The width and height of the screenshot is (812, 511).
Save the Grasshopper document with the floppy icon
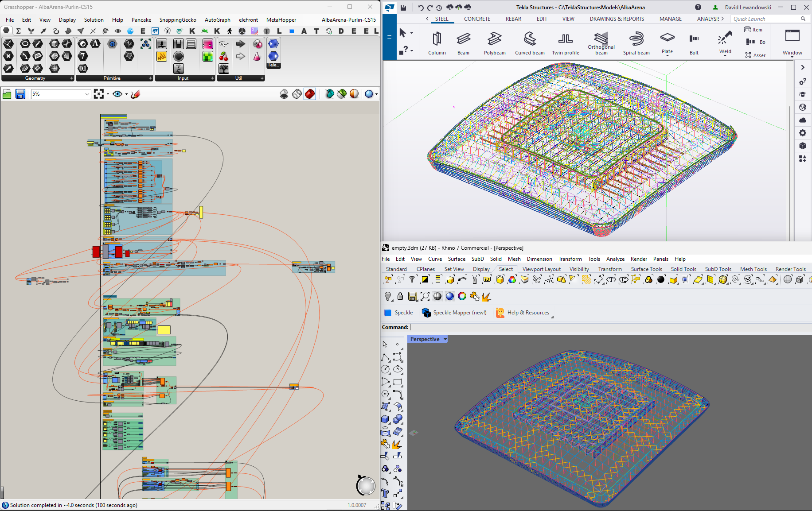click(20, 94)
